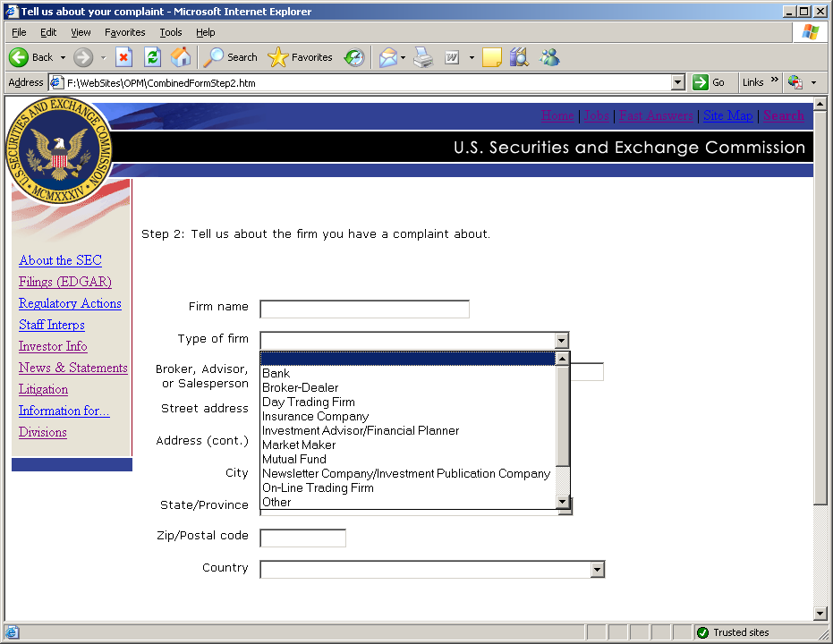This screenshot has width=833, height=644.
Task: Select Broker-Dealer from firm type list
Action: (x=407, y=387)
